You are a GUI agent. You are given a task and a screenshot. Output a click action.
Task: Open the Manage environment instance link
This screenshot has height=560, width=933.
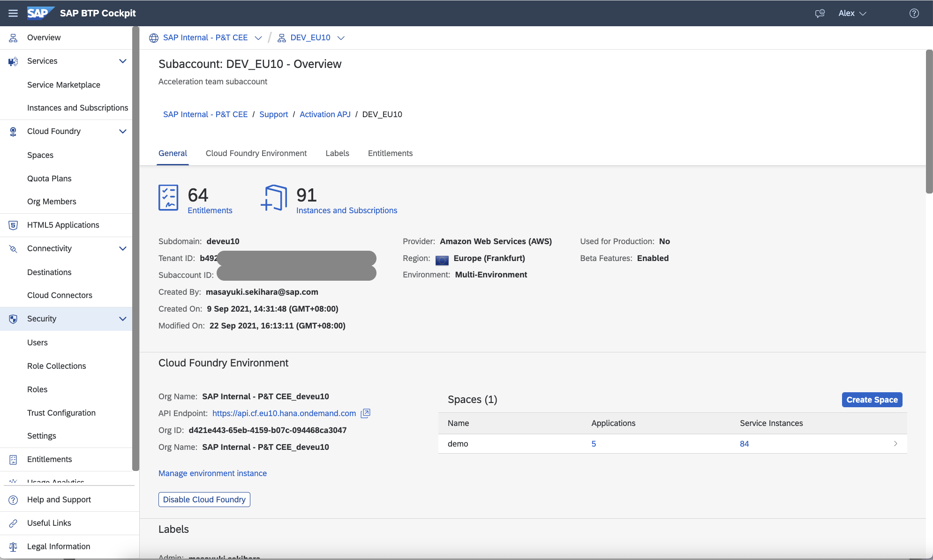coord(212,473)
